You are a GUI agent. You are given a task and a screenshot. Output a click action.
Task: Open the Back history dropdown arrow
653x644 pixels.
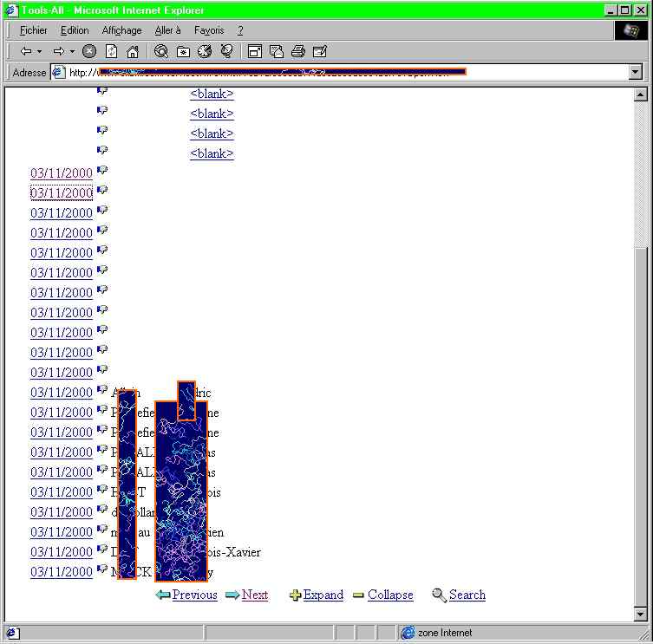click(39, 52)
